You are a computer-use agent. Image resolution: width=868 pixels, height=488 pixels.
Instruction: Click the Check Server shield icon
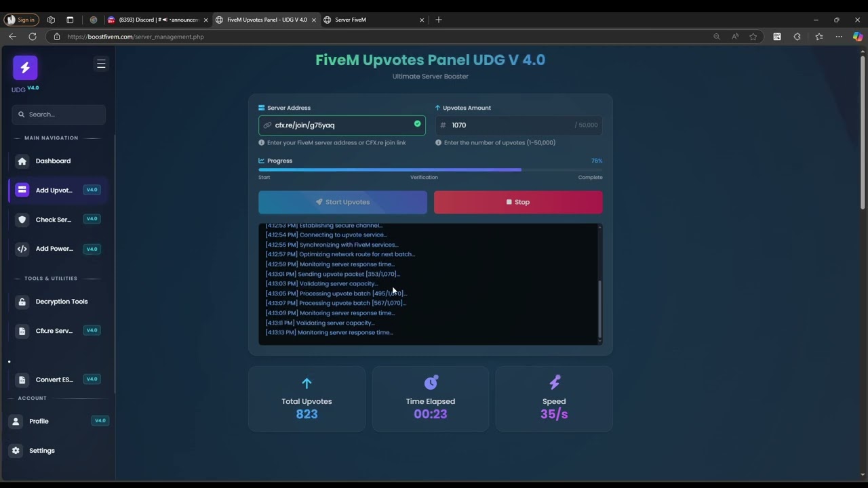tap(22, 220)
